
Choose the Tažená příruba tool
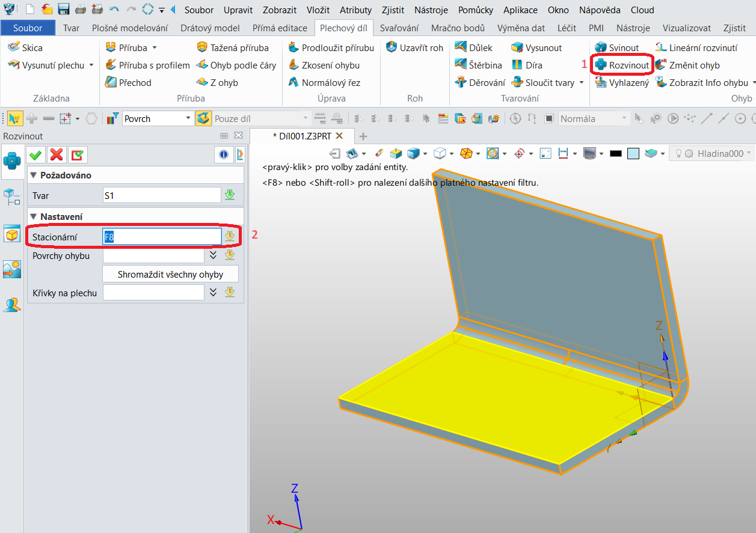click(232, 47)
